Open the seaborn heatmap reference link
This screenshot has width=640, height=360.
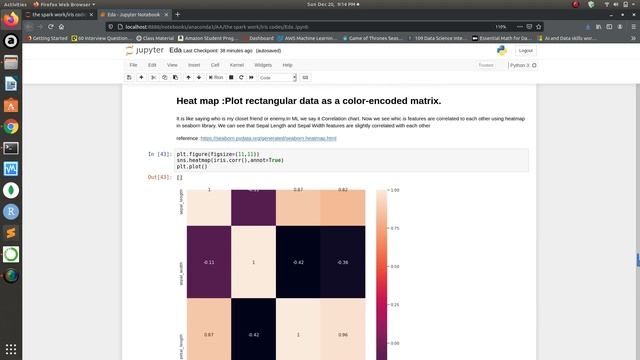click(268, 138)
